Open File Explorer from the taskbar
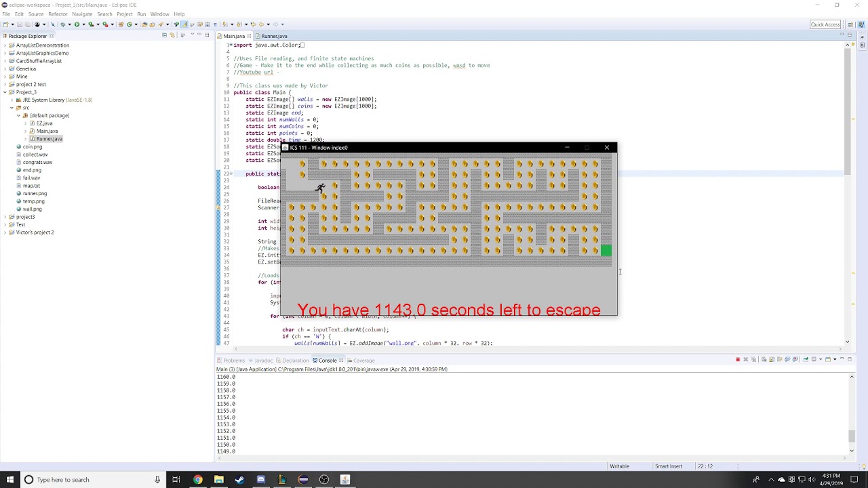Viewport: 868px width, 488px height. click(218, 480)
